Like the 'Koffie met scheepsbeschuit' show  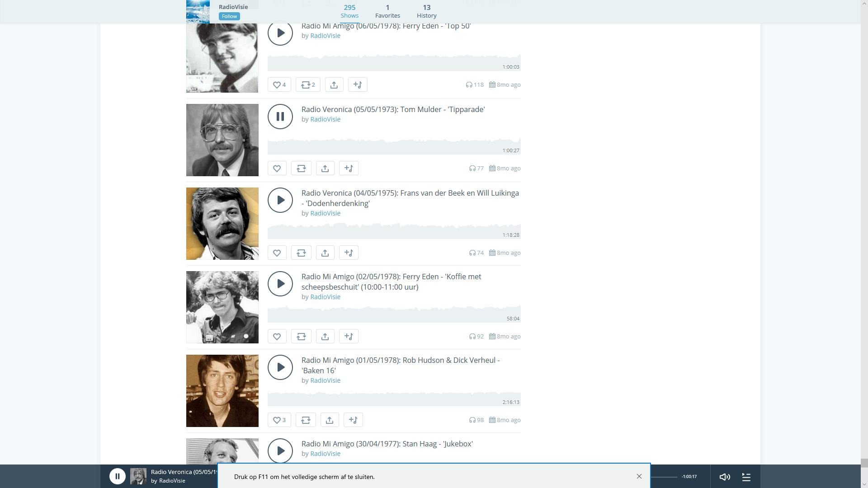pos(277,336)
